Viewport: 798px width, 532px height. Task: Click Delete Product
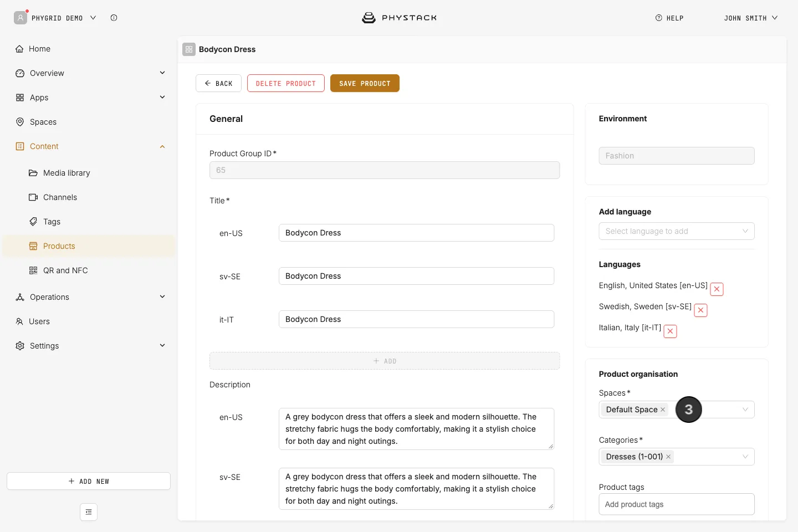point(286,83)
